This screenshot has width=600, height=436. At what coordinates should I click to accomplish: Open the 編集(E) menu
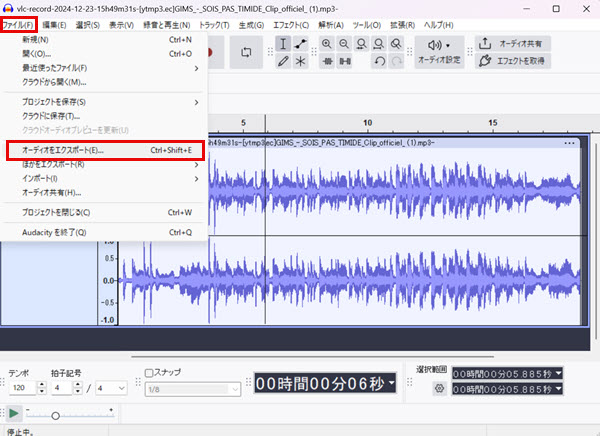(54, 25)
